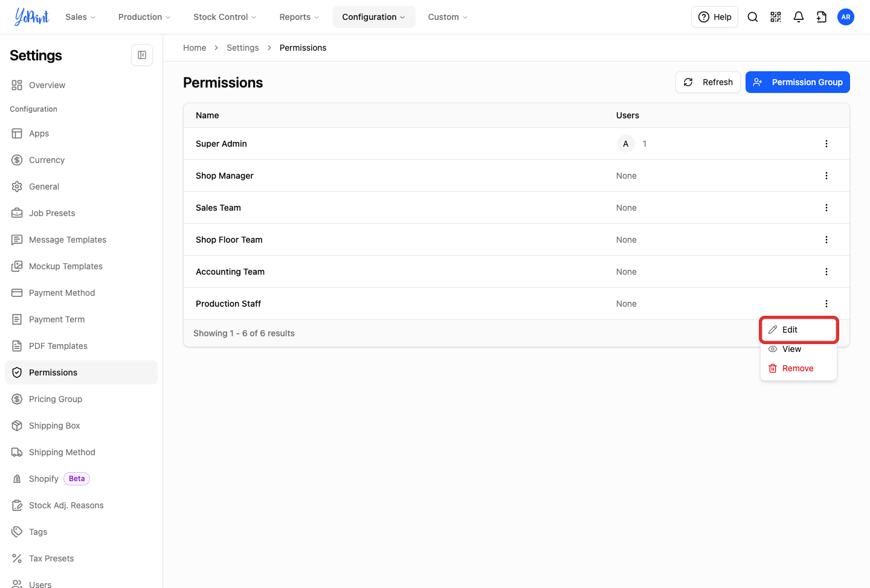Image resolution: width=870 pixels, height=588 pixels.
Task: Expand the Reports dropdown menu
Action: pyautogui.click(x=299, y=17)
